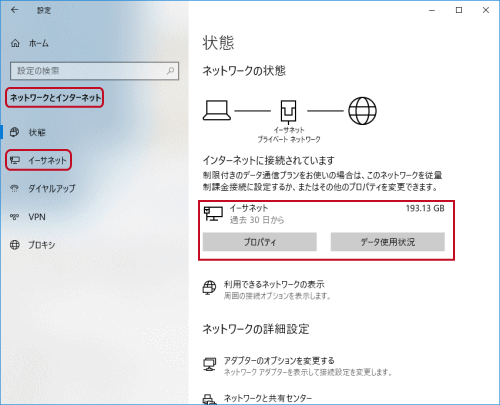Viewport: 500px width, 405px height.
Task: Click icon beside 利用できるネットワークの表示
Action: click(x=209, y=287)
